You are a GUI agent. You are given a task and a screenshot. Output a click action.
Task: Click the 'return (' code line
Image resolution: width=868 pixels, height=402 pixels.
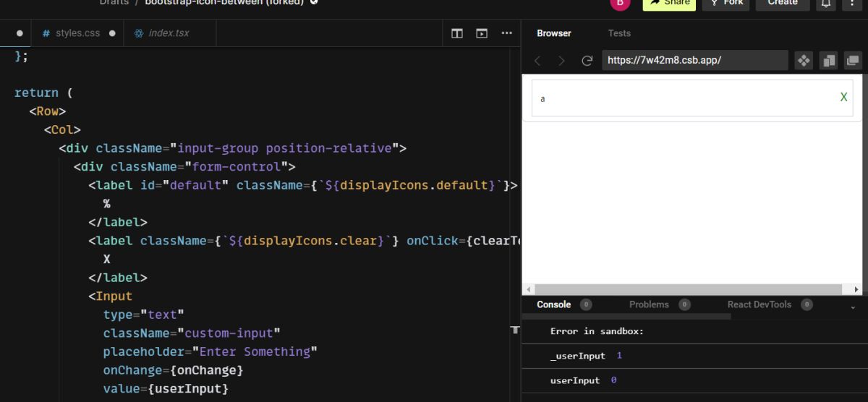pos(43,93)
